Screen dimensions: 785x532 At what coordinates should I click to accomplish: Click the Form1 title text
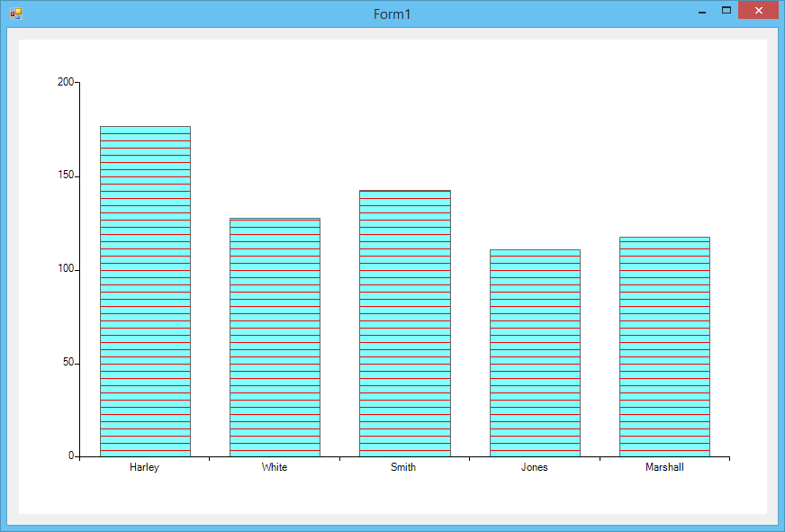coord(392,14)
